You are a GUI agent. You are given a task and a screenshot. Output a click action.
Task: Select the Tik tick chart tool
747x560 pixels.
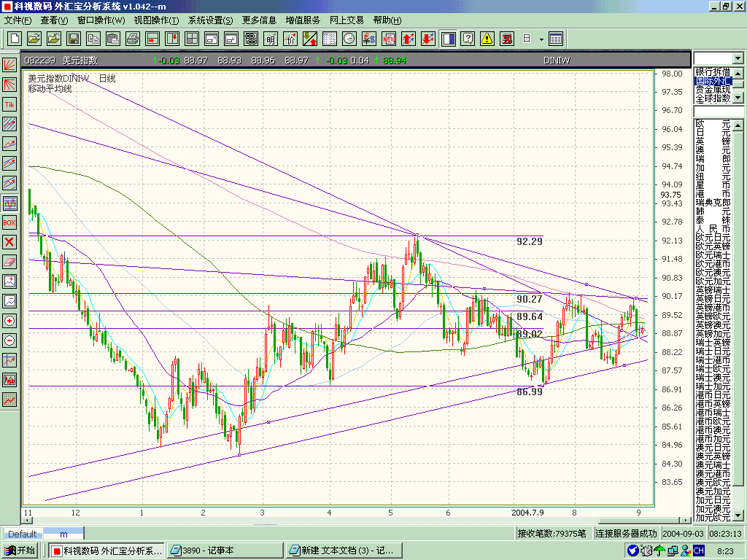[x=9, y=105]
